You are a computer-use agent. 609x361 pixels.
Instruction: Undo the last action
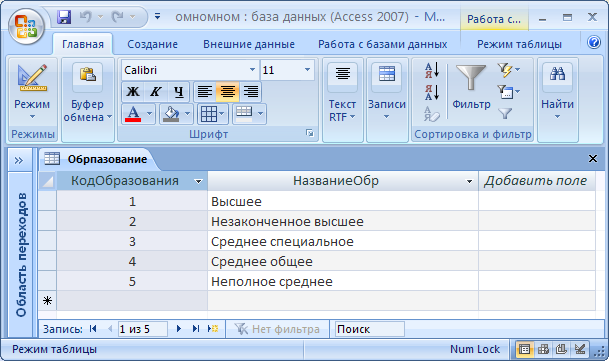click(86, 17)
